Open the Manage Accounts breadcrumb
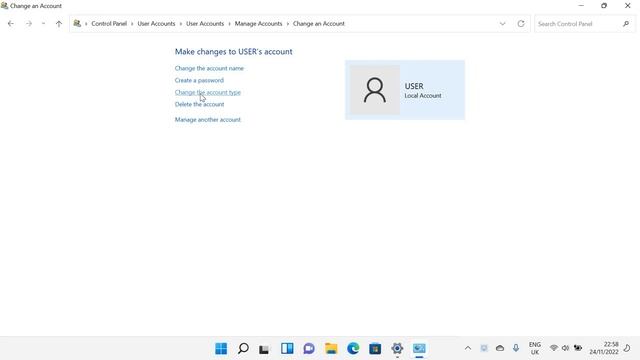Image resolution: width=640 pixels, height=360 pixels. (x=258, y=24)
